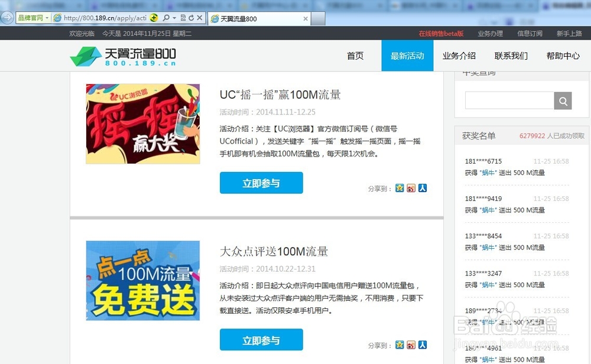
Task: Click 立即参与 under the UC shake activity
Action: click(x=261, y=183)
